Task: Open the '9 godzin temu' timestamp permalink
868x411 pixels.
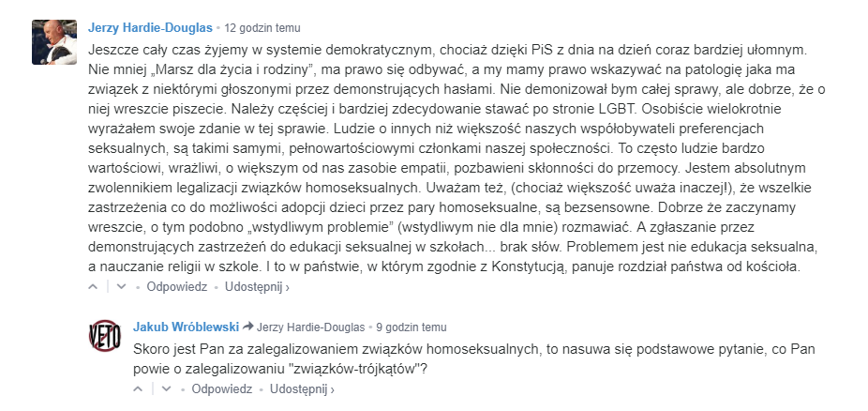Action: [411, 327]
